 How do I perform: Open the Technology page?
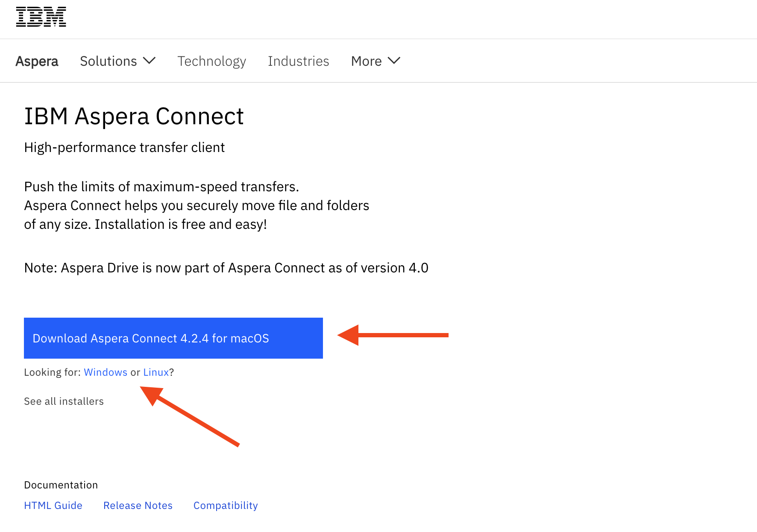tap(211, 61)
